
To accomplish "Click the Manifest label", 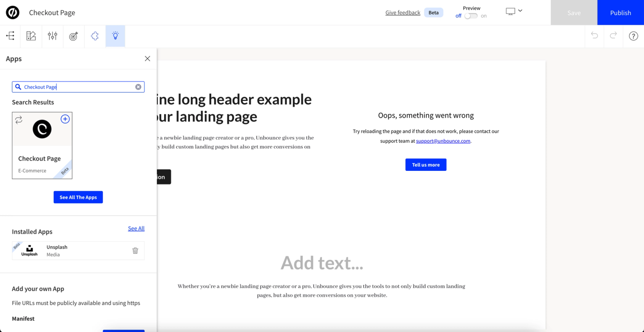I will (x=23, y=319).
